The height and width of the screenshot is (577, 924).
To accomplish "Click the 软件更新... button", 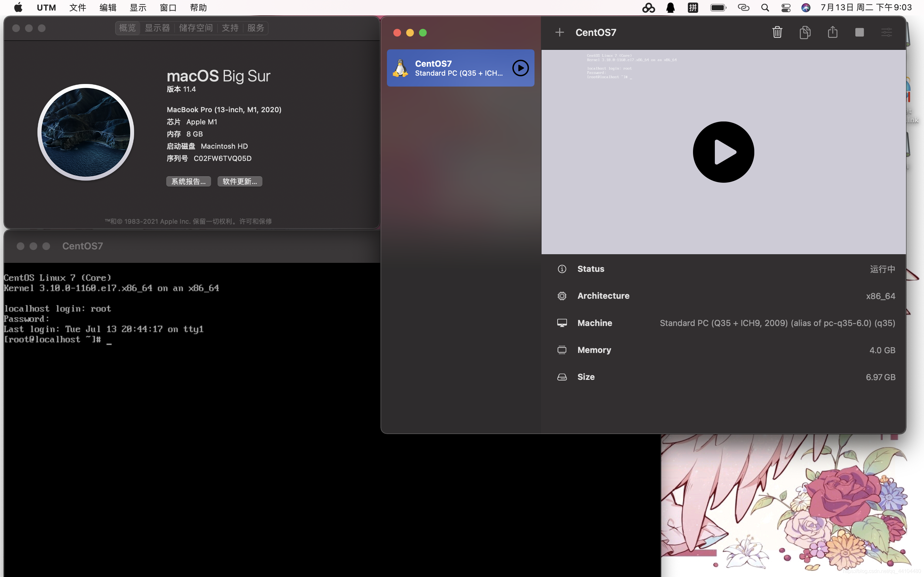I will click(239, 182).
